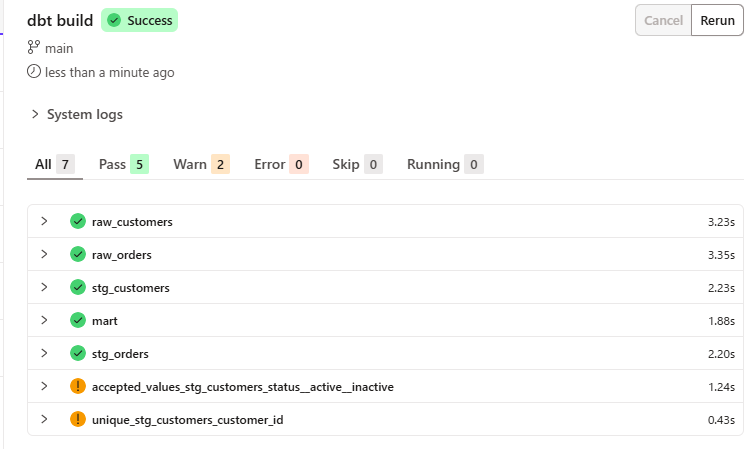Viewport: 755px width, 449px height.
Task: Click the 3.23s duration value
Action: click(721, 222)
